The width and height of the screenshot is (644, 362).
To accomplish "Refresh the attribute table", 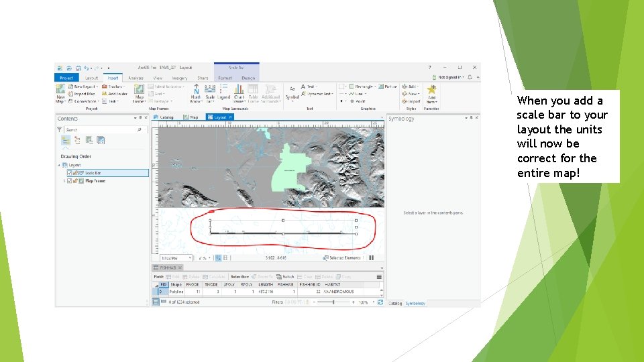I will [x=380, y=302].
